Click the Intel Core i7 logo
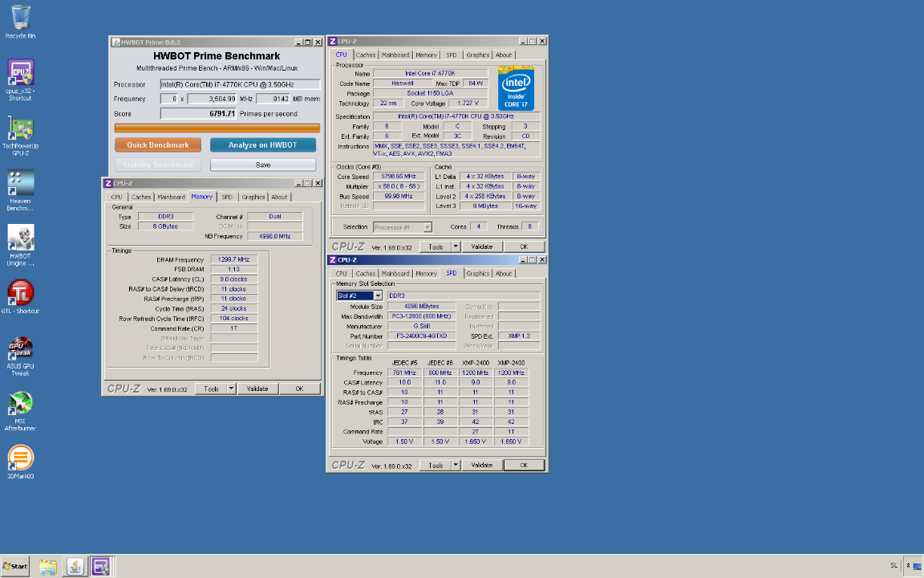 point(516,88)
